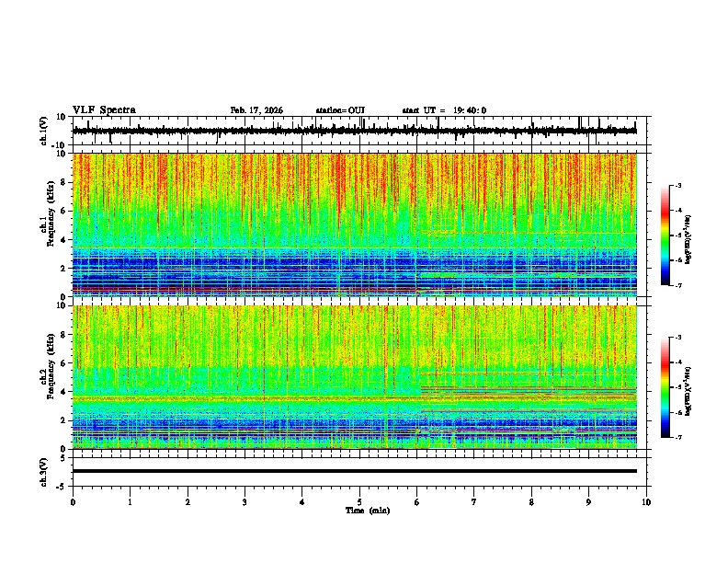Click the time axis tick label "8"

pyautogui.click(x=531, y=502)
